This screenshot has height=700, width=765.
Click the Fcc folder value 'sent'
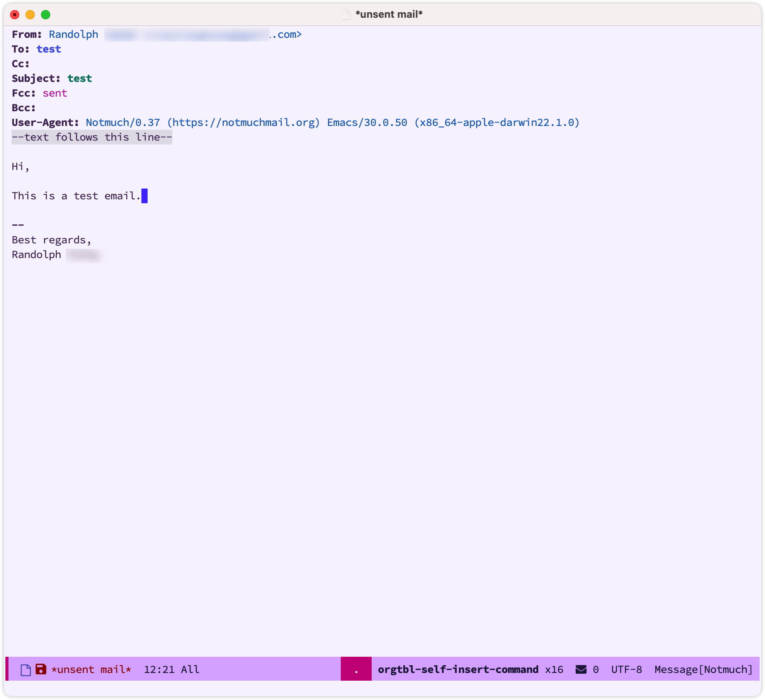(55, 93)
